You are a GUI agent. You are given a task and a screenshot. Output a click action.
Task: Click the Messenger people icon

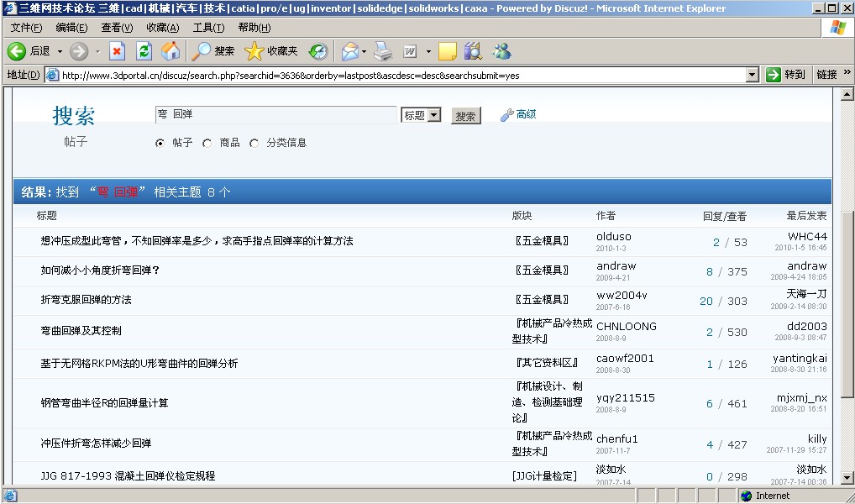(501, 51)
